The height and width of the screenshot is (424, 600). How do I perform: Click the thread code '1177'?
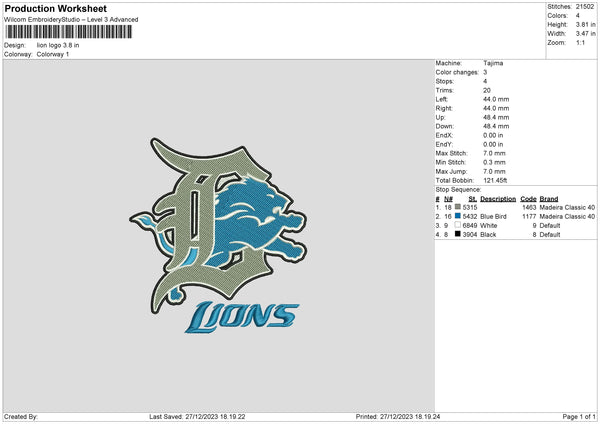pos(529,217)
